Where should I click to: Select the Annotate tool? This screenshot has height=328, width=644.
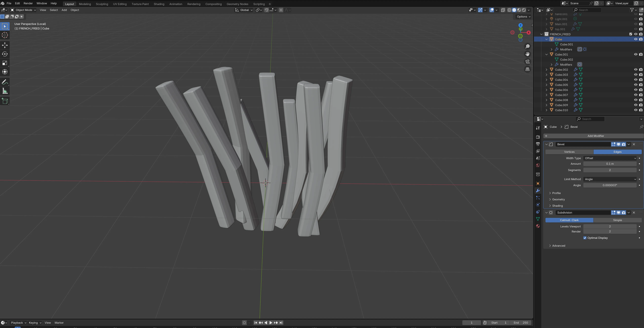pyautogui.click(x=5, y=82)
